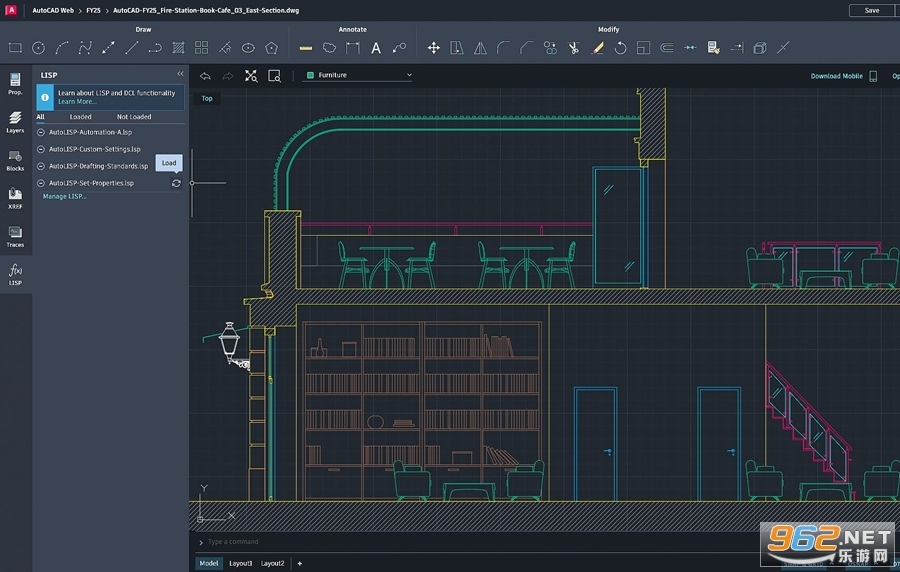
Task: Click the Save button
Action: click(872, 10)
